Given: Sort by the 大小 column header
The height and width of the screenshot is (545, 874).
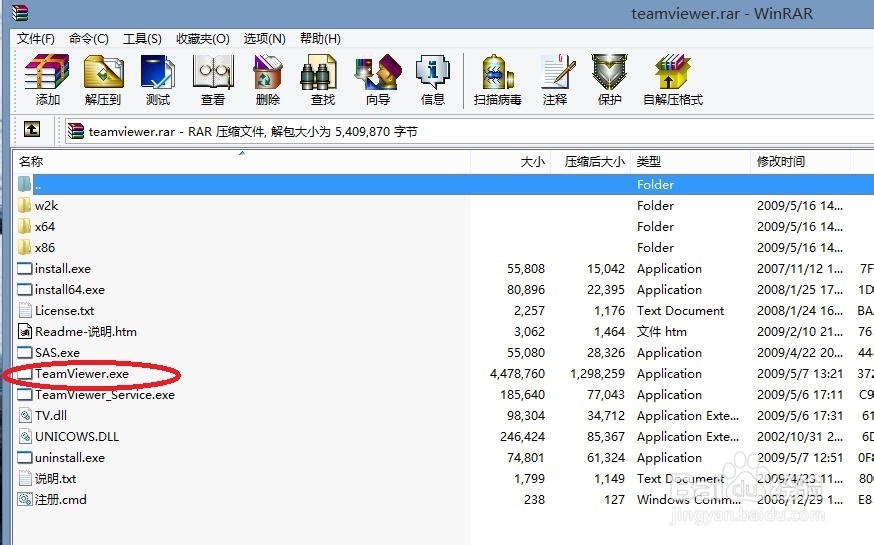Looking at the screenshot, I should coord(511,162).
